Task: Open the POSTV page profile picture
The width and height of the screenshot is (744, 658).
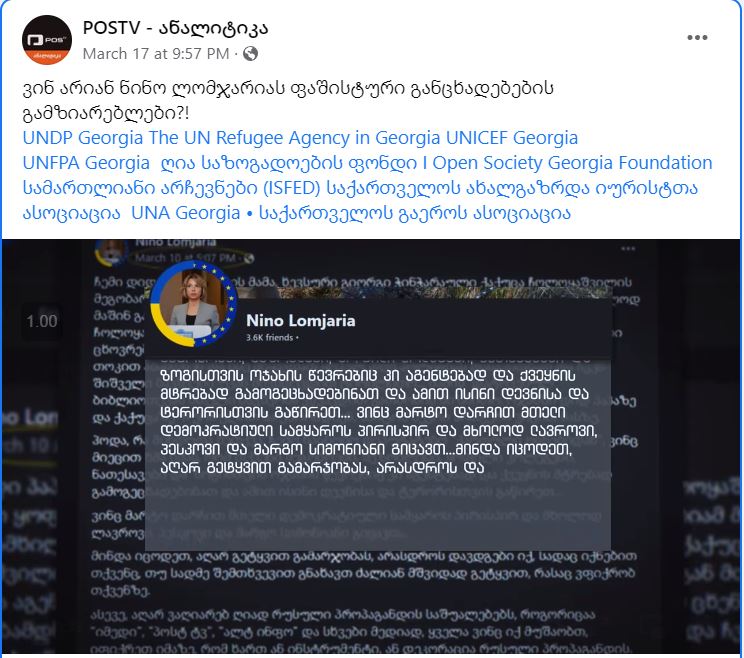Action: click(46, 39)
